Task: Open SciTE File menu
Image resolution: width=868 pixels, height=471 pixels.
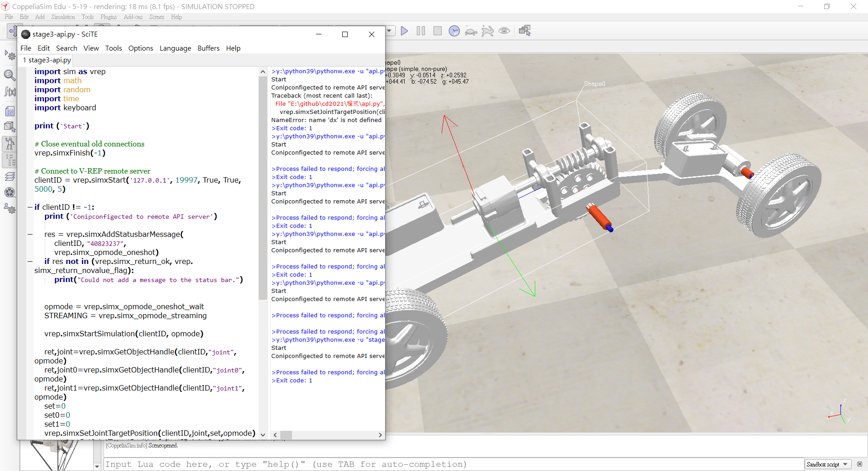Action: [26, 48]
